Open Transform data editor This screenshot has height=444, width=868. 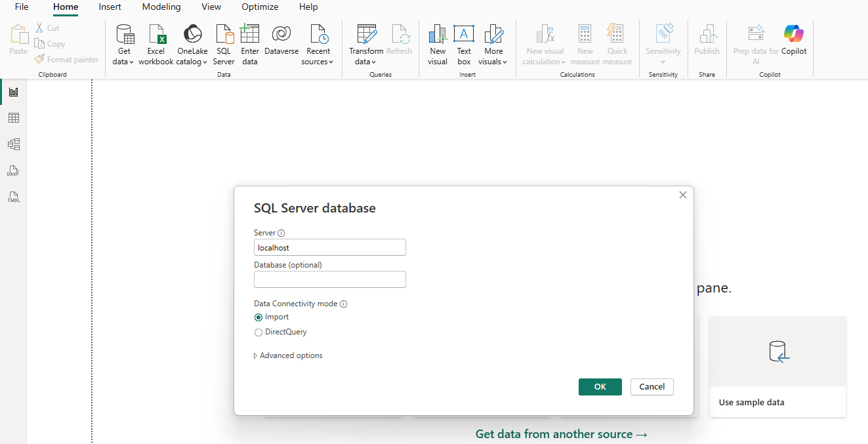pyautogui.click(x=366, y=45)
